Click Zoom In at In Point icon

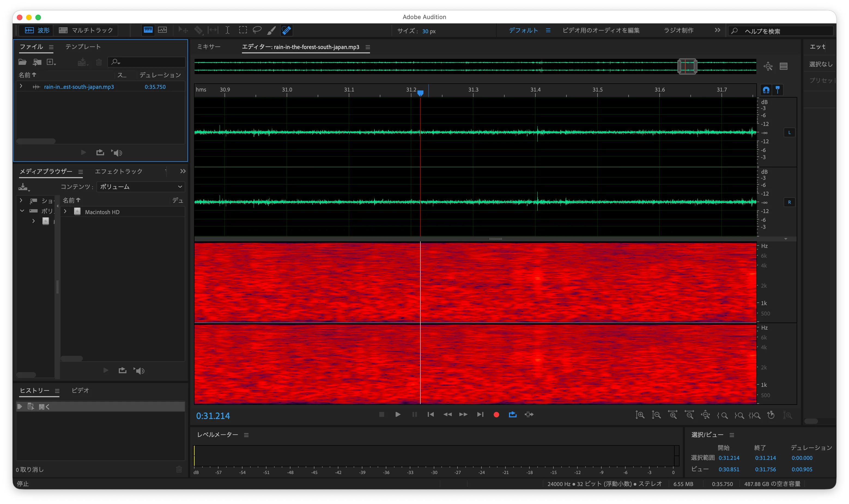tap(722, 415)
